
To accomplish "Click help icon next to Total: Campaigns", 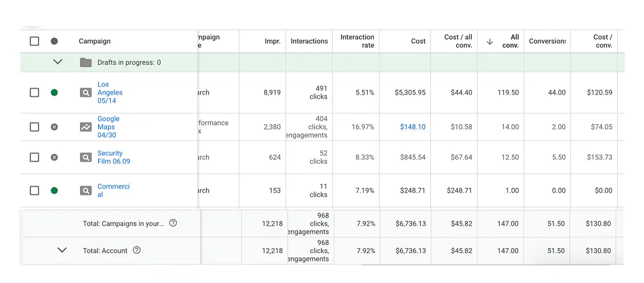I will point(173,223).
